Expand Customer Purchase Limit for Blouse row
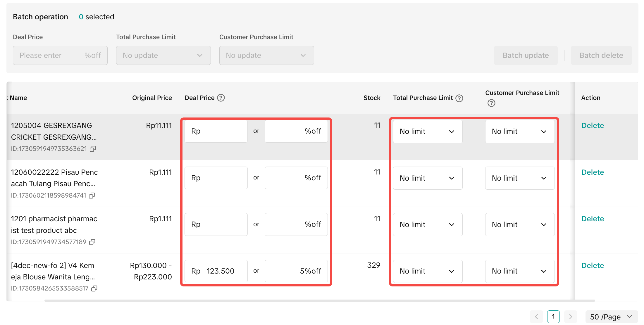The image size is (644, 325). 519,271
